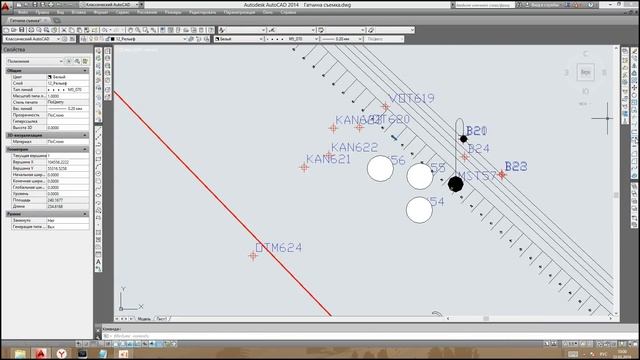Open the Layer Properties Manager icon
This screenshot has height=360, width=640.
pyautogui.click(x=84, y=39)
